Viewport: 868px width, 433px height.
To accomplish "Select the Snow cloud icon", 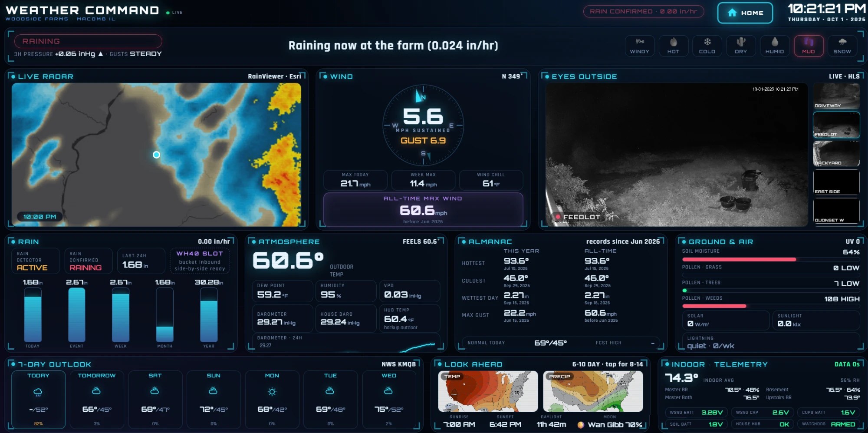I will pyautogui.click(x=842, y=46).
